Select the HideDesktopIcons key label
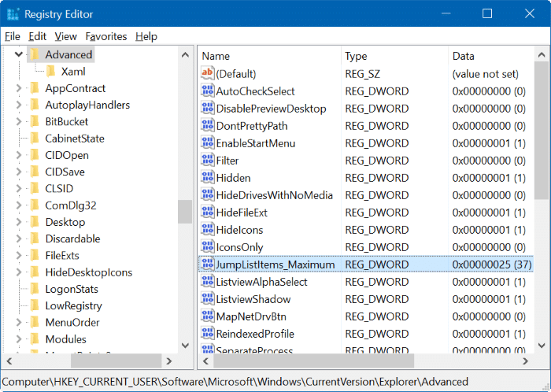The image size is (551, 392). coord(89,272)
